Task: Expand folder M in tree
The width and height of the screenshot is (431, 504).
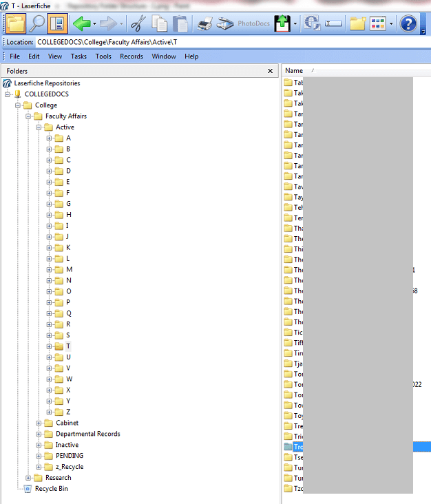Action: pyautogui.click(x=49, y=270)
